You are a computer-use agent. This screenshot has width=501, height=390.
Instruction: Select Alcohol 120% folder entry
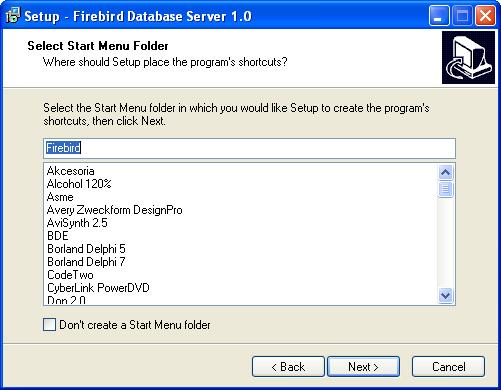pyautogui.click(x=79, y=184)
